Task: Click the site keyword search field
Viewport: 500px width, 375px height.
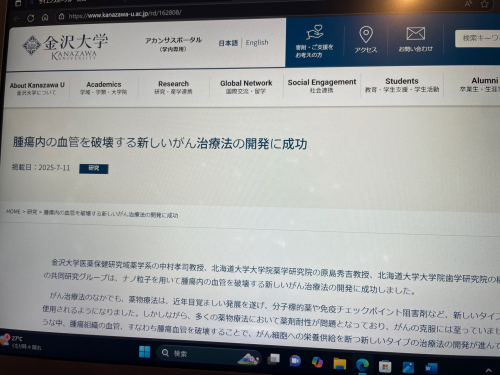Action: 478,38
